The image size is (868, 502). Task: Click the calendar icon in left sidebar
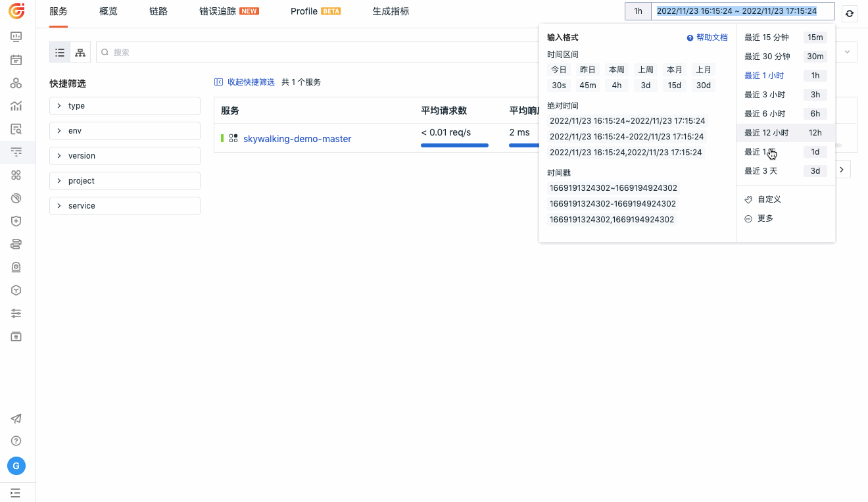click(16, 60)
